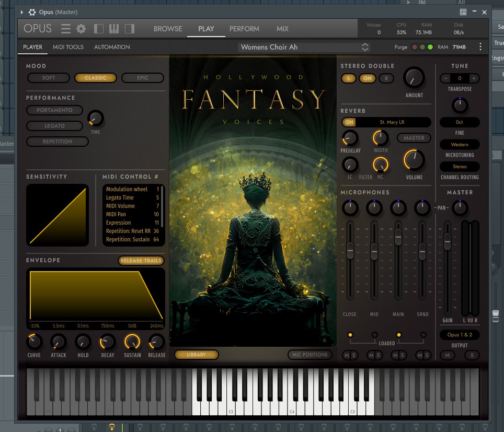Adjust the Stereo Double Amount knob
504x432 pixels.
click(x=414, y=78)
